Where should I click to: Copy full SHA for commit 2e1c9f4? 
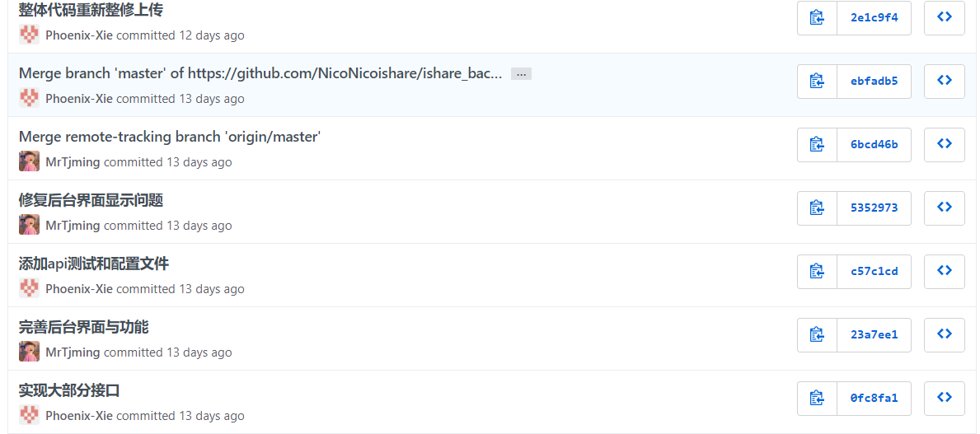pyautogui.click(x=817, y=17)
